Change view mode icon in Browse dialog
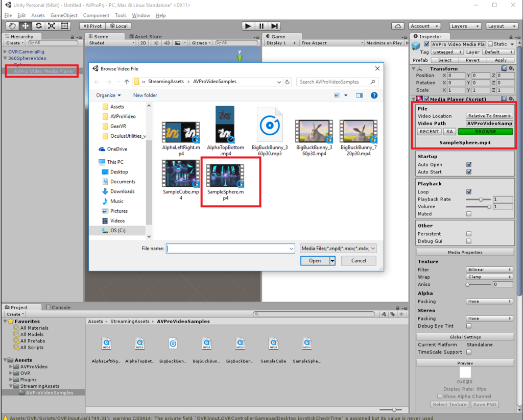This screenshot has height=420, width=523. tap(337, 95)
